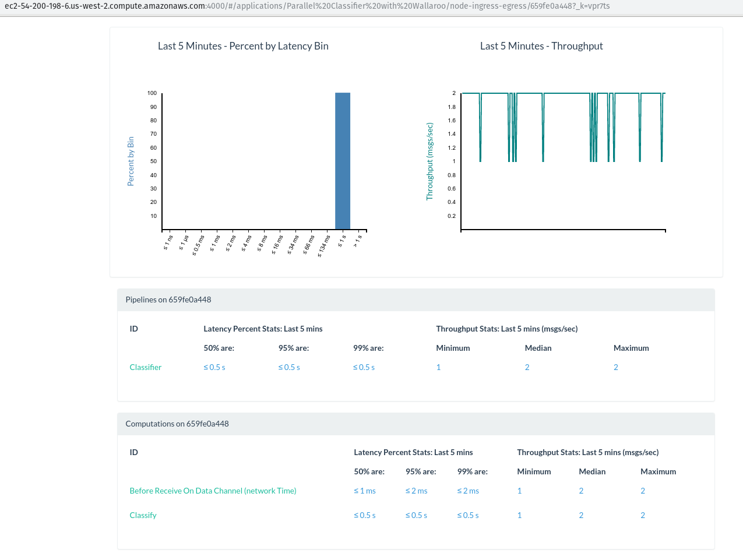Click the Percent by Latency Bin chart title
Image resolution: width=743 pixels, height=560 pixels.
243,46
